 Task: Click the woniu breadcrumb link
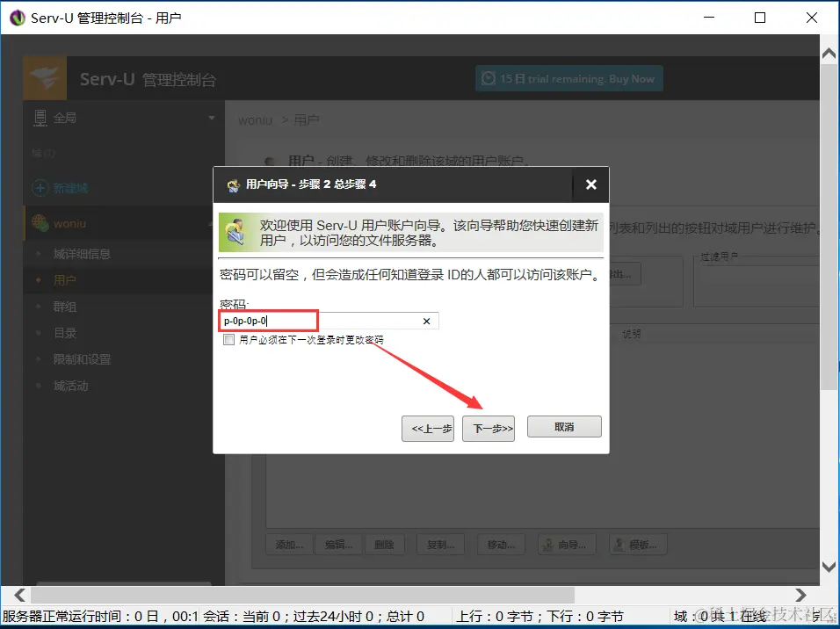tap(255, 120)
